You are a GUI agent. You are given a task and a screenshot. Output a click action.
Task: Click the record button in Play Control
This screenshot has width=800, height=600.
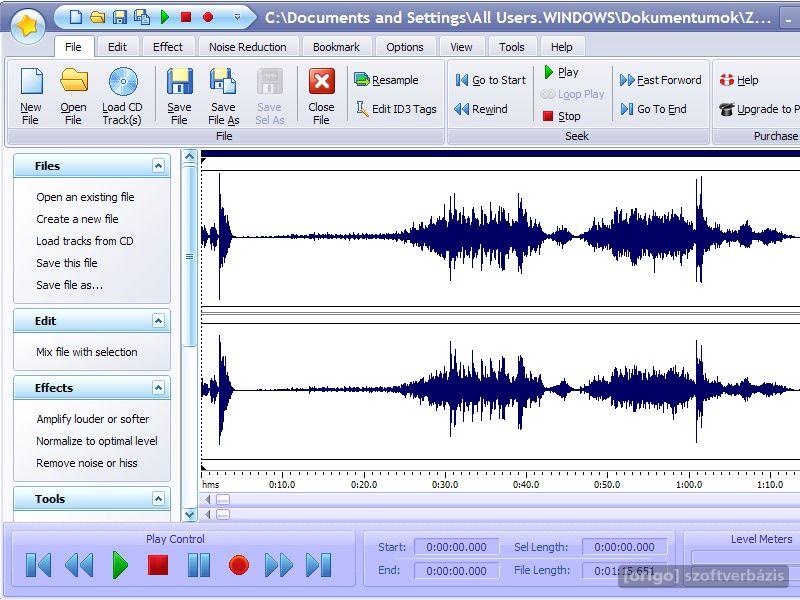(239, 565)
